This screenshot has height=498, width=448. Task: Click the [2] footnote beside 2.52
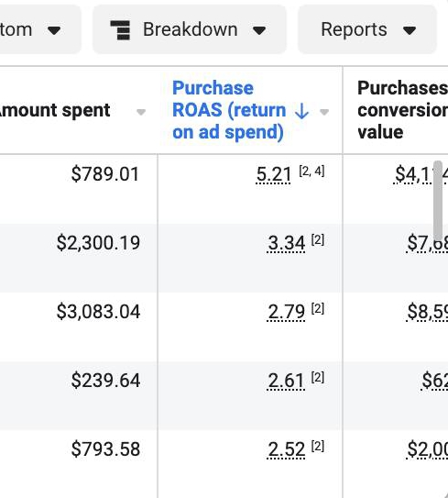coord(318,447)
